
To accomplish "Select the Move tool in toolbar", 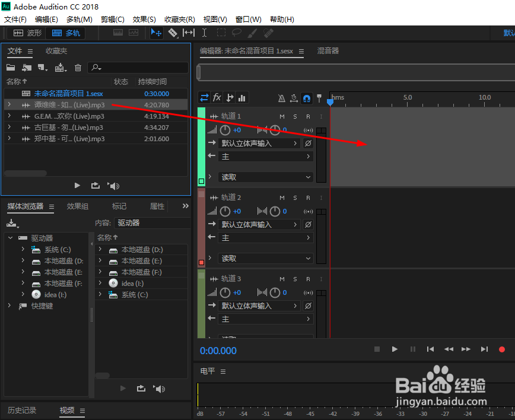I will [x=156, y=33].
